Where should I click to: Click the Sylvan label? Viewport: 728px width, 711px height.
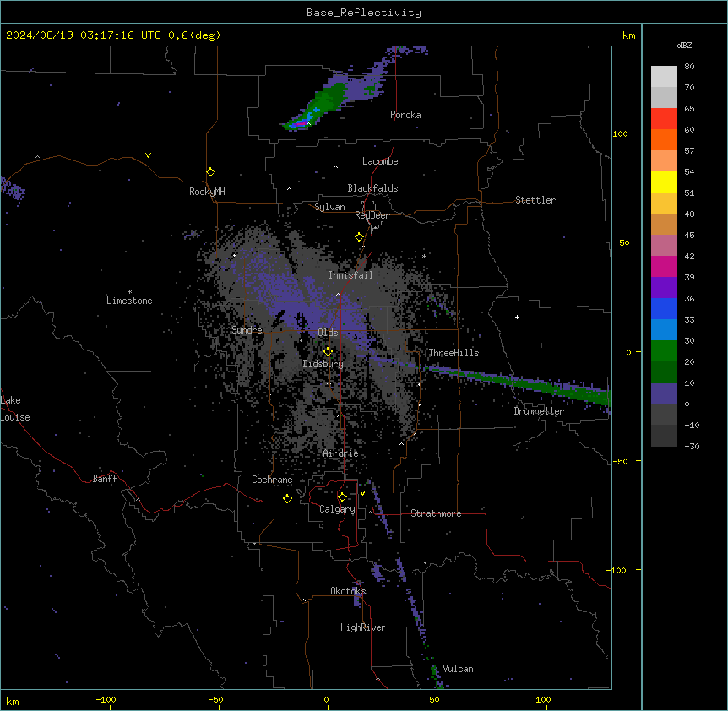[x=329, y=207]
